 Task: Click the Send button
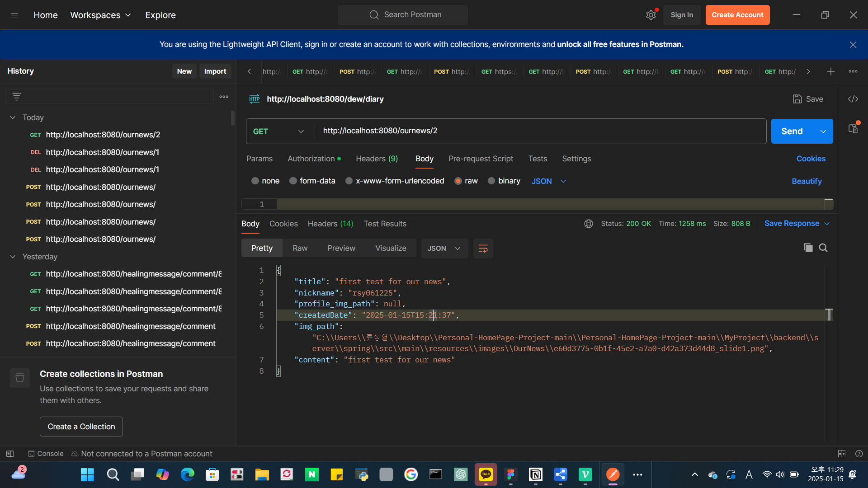[x=792, y=131]
